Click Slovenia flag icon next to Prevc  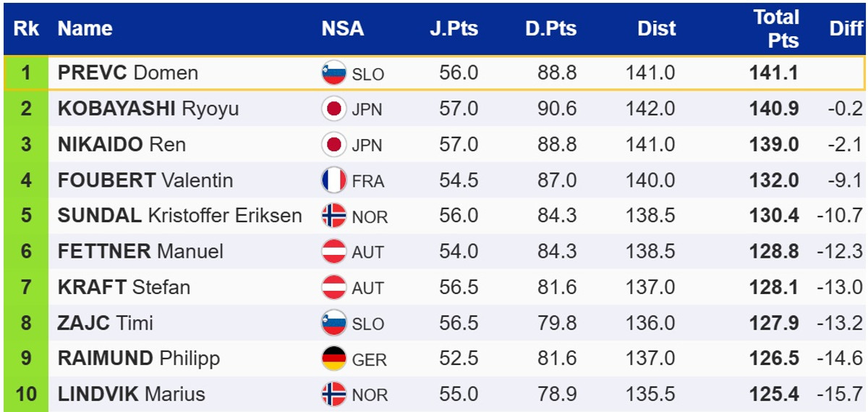[333, 73]
